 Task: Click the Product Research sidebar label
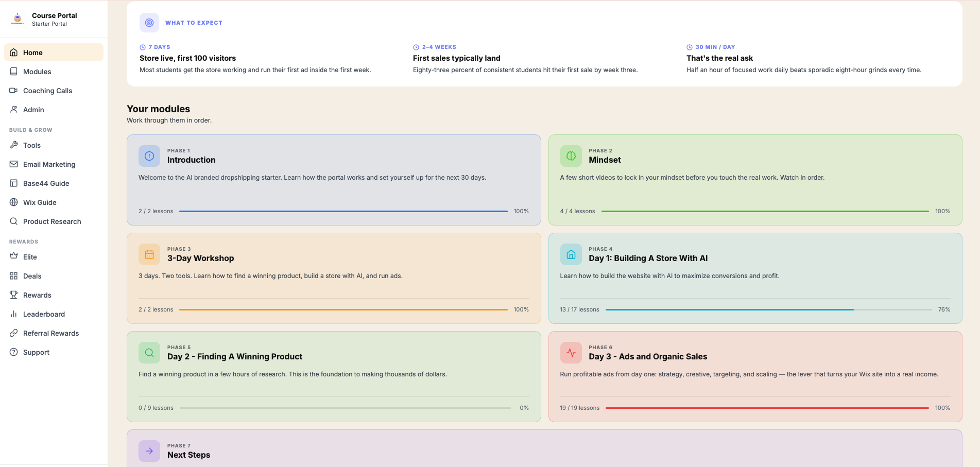52,221
